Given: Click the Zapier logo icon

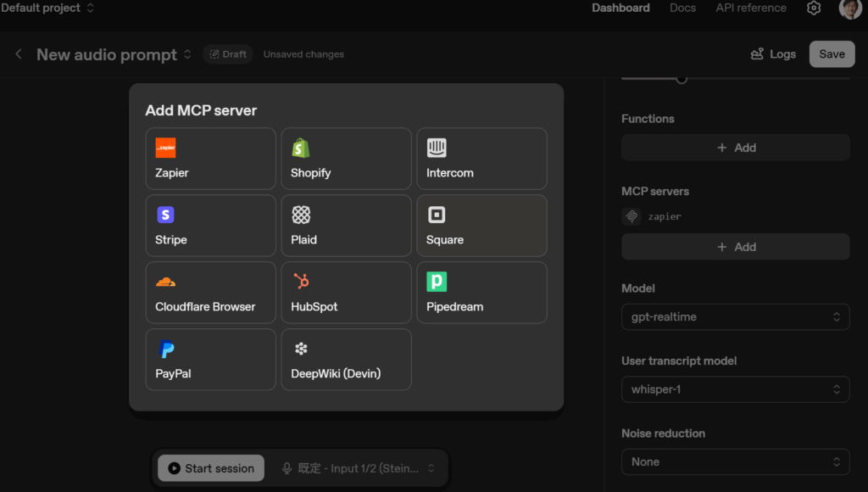Looking at the screenshot, I should point(165,148).
